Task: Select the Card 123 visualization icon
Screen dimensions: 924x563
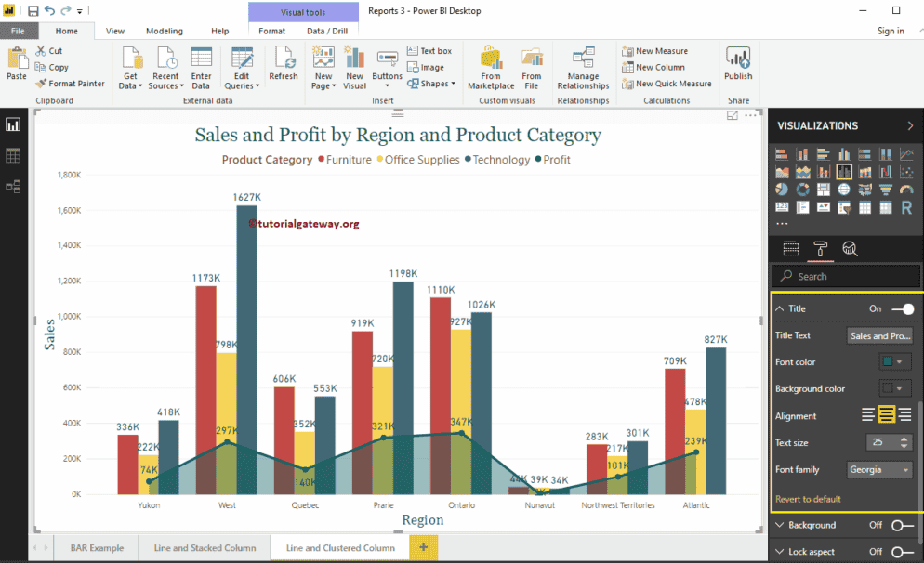Action: coord(782,207)
